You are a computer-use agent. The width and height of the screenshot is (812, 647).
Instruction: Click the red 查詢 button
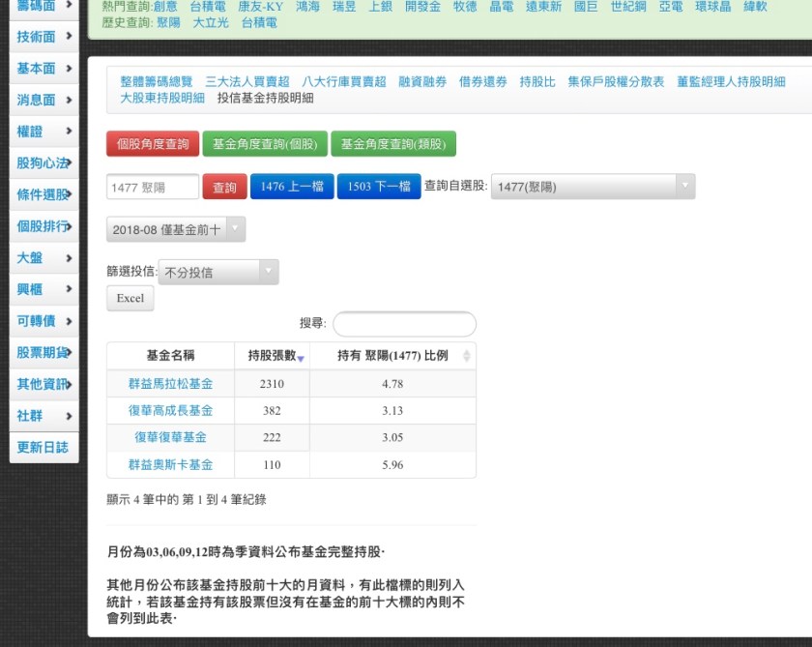224,188
